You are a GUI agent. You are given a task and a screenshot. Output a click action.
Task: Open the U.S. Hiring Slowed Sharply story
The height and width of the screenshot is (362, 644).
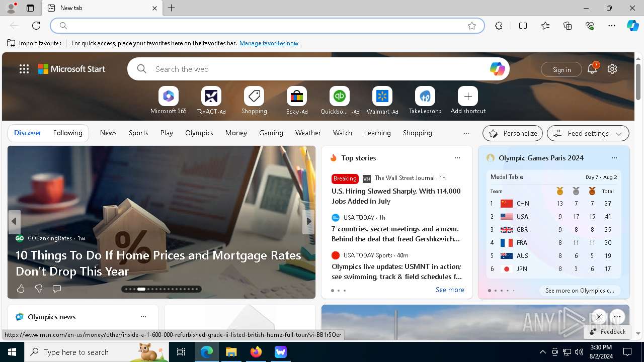[396, 196]
